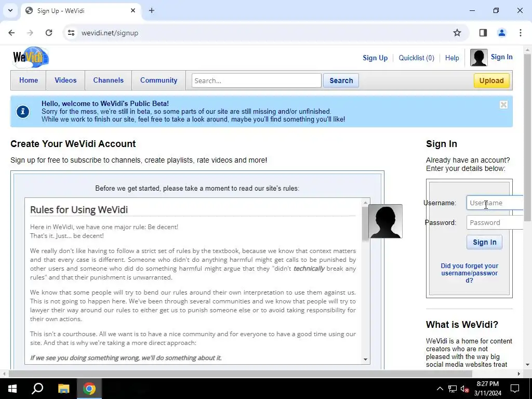Follow the Sign Up link in the header
Image resolution: width=532 pixels, height=399 pixels.
[x=375, y=58]
